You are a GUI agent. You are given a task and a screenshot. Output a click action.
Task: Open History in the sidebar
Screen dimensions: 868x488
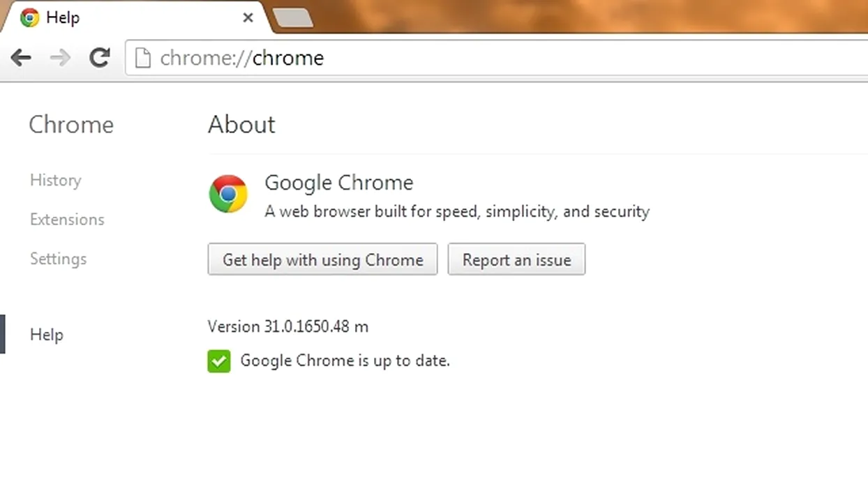(56, 180)
